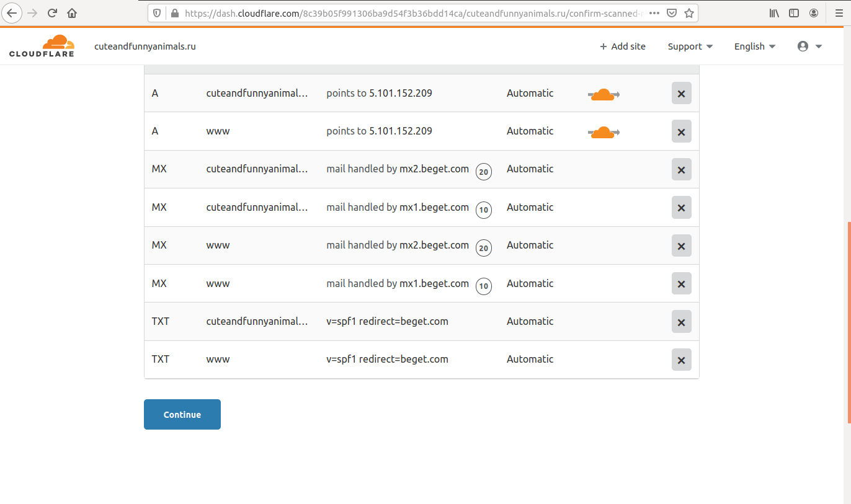Open the Firefox library icon
851x504 pixels.
tap(774, 13)
